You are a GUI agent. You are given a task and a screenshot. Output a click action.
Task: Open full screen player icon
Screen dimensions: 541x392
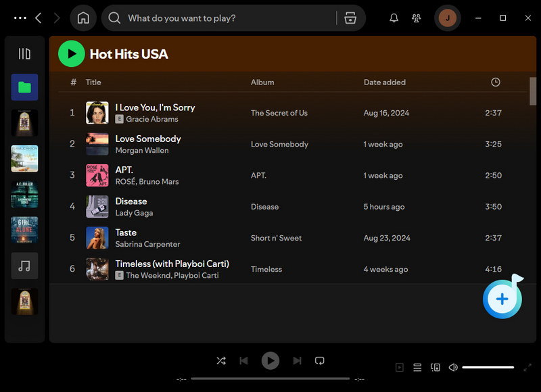pyautogui.click(x=527, y=368)
